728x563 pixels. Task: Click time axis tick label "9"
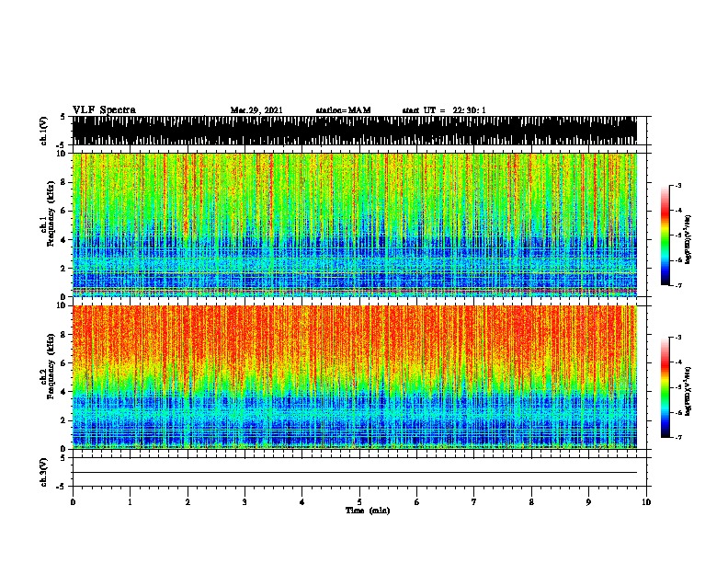[x=588, y=502]
